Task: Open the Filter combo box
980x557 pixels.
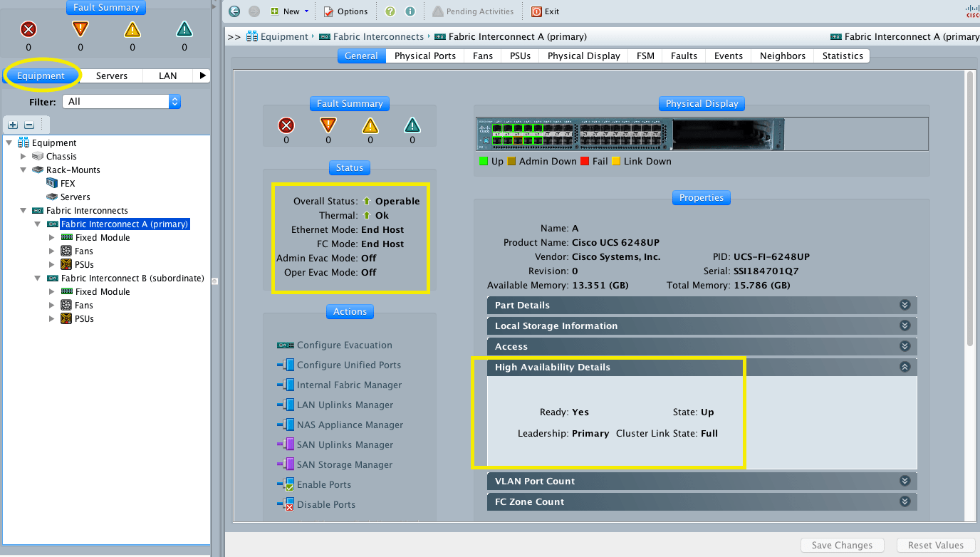Action: point(122,102)
